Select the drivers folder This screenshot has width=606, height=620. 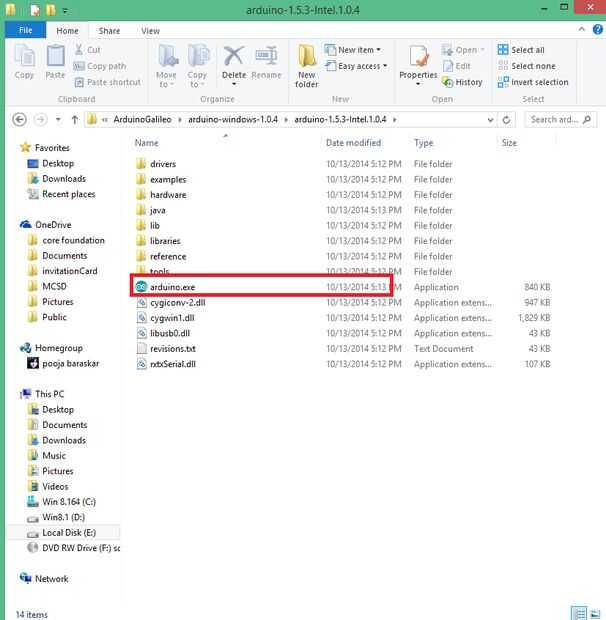click(163, 164)
